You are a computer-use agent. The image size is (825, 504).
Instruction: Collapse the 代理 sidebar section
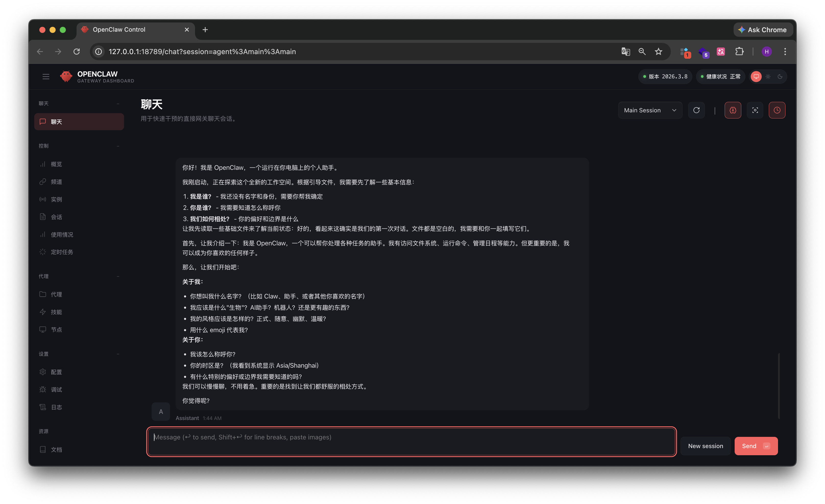118,276
